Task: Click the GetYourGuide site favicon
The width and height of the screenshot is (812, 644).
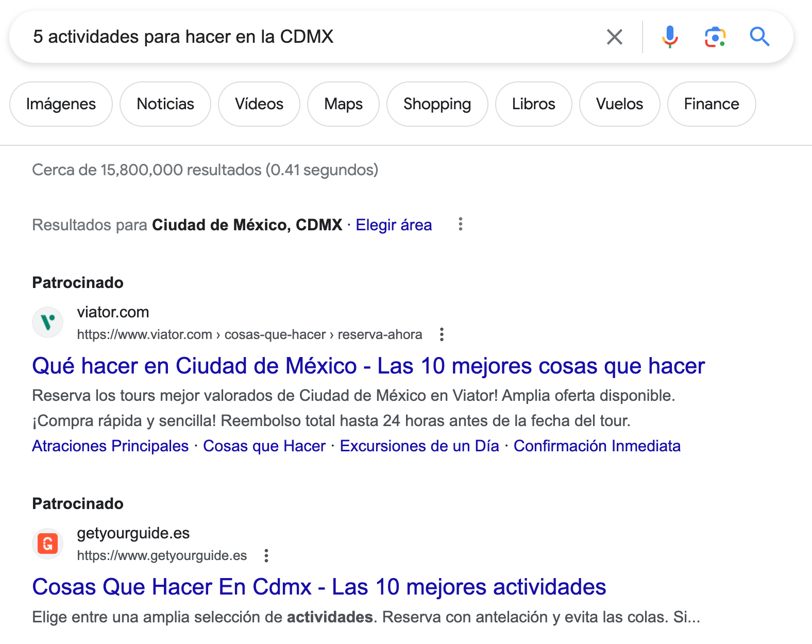Action: (48, 544)
